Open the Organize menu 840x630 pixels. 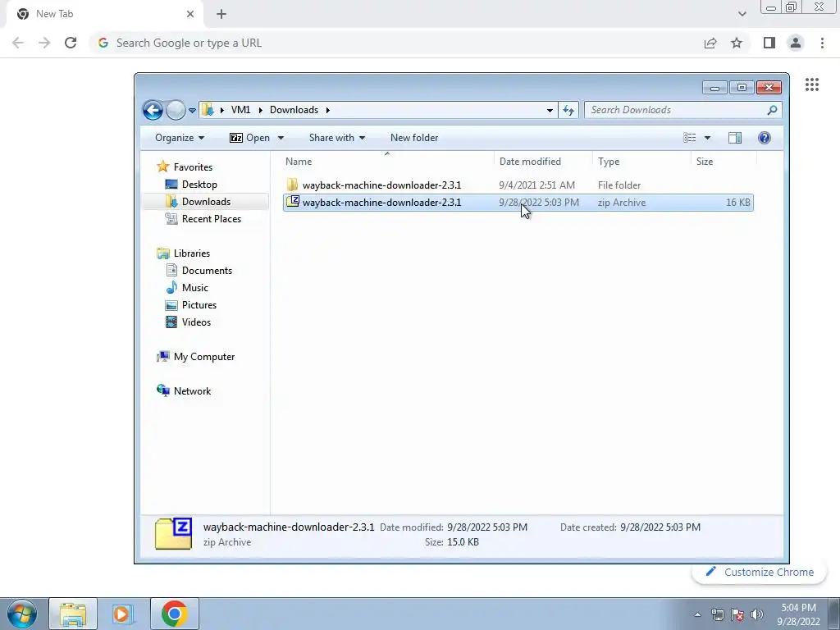pos(180,138)
